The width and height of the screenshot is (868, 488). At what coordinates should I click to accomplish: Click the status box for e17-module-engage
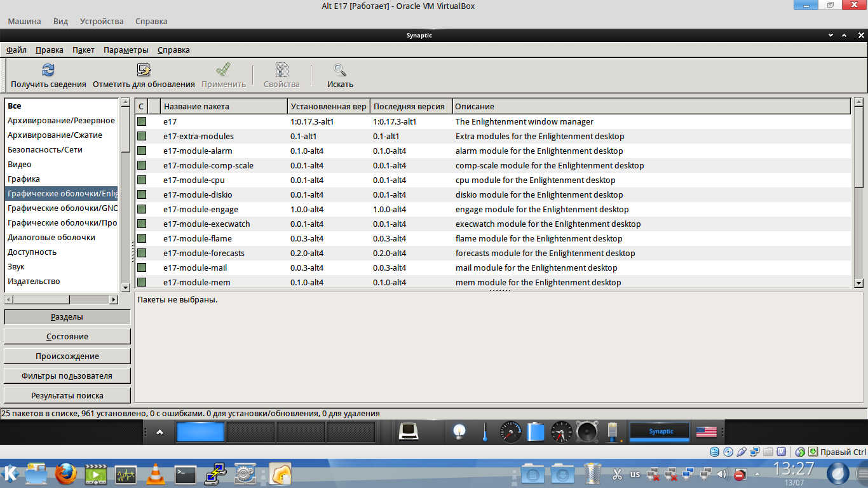coord(142,209)
